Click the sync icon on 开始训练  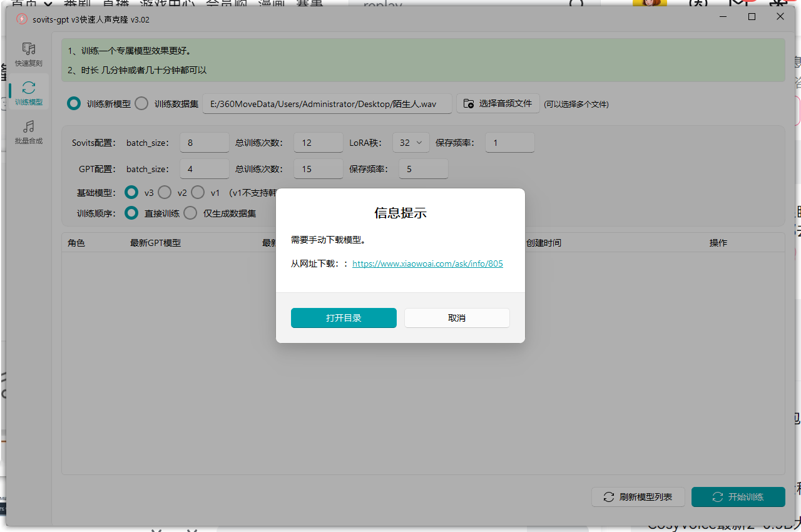click(718, 497)
